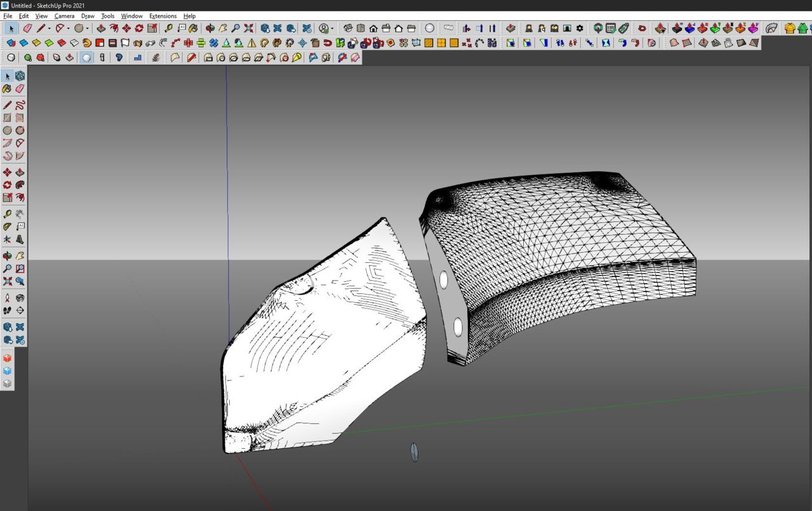Activate the 3D Text tool in left toolbar
Screen dimensions: 812x511
click(20, 239)
